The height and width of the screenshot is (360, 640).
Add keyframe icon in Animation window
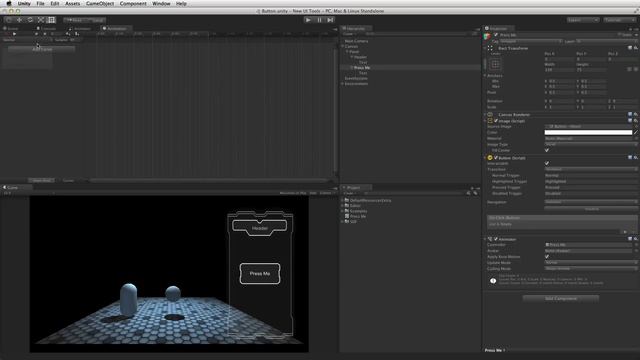pos(68,34)
